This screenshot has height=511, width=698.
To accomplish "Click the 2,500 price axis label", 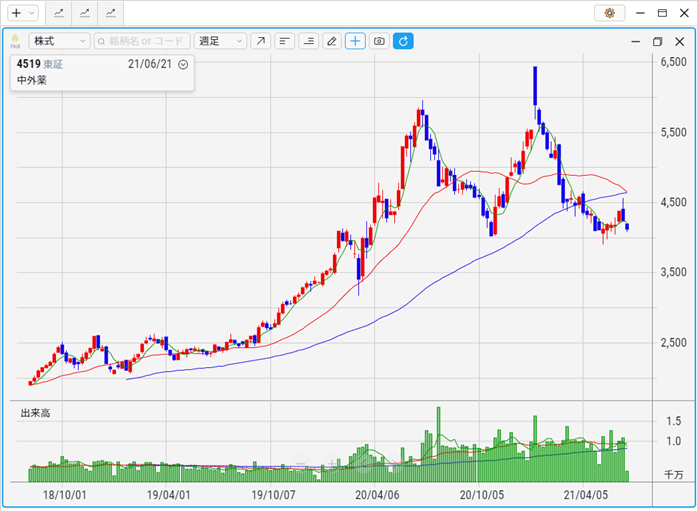I will [x=674, y=342].
